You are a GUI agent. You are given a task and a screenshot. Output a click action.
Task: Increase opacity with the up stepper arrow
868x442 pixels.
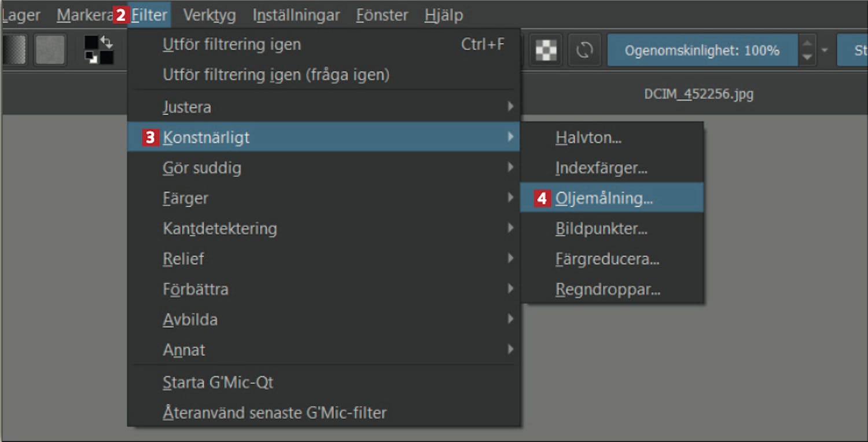[807, 42]
